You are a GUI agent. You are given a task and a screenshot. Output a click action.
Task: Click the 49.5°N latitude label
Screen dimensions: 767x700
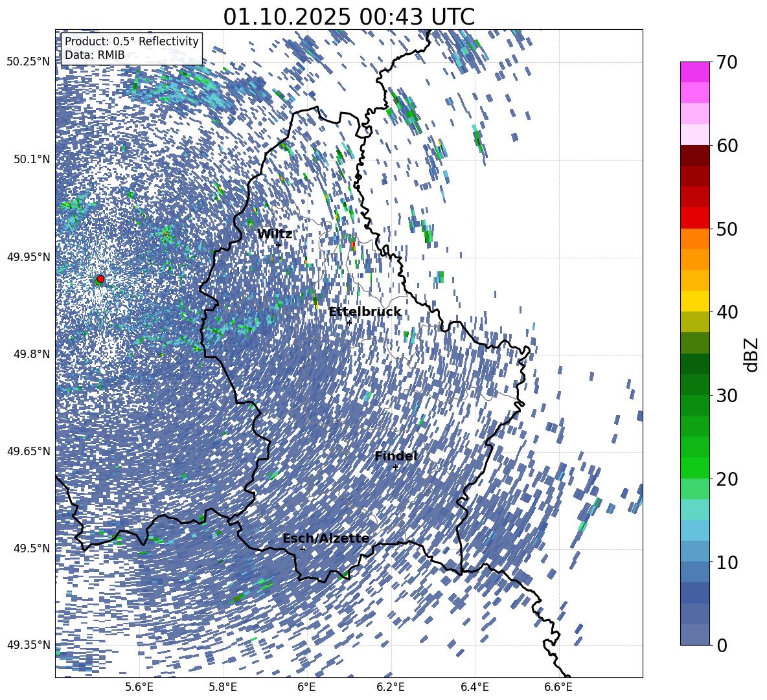pos(32,548)
